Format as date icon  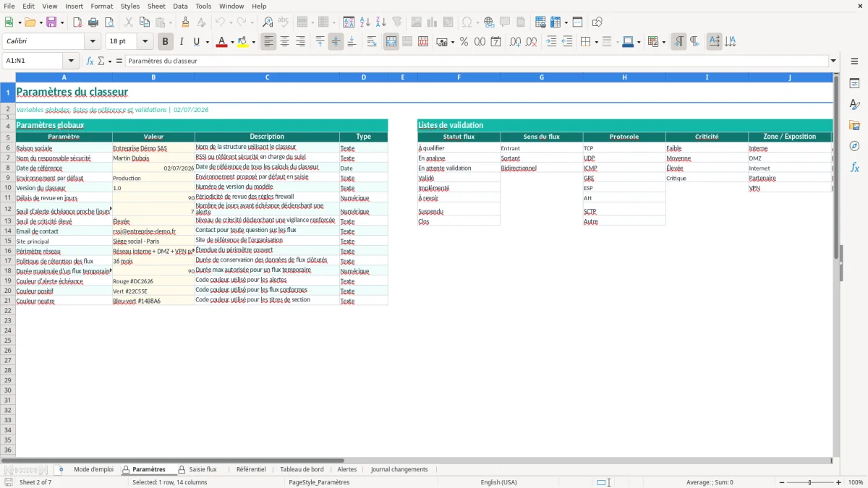[495, 42]
